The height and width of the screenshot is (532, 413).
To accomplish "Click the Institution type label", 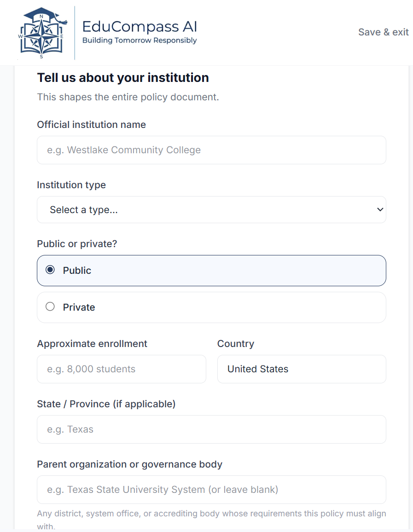I will pos(71,185).
